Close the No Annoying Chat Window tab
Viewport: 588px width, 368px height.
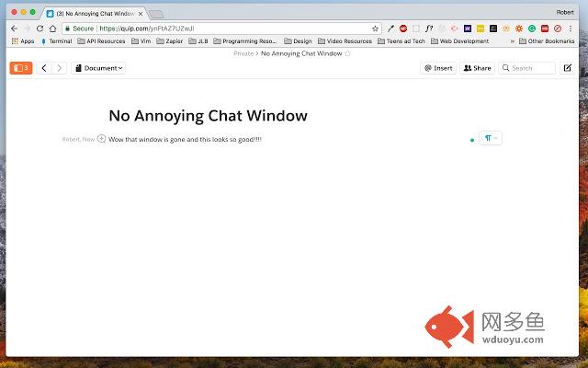pos(141,14)
